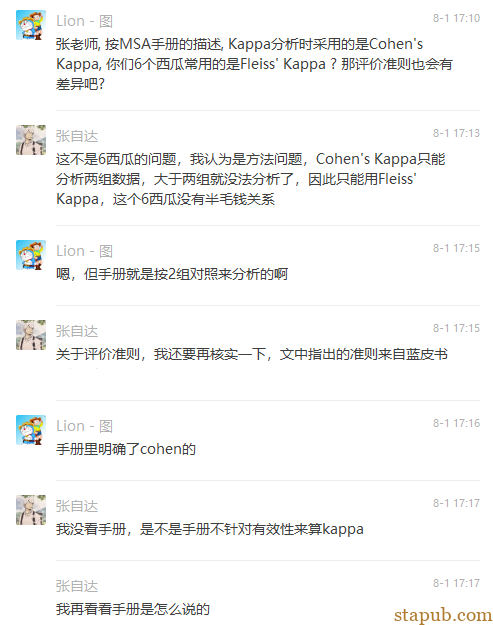493x625 pixels.
Task: Click the message asking about Fleiss' Kappa评价准则
Action: tap(254, 64)
